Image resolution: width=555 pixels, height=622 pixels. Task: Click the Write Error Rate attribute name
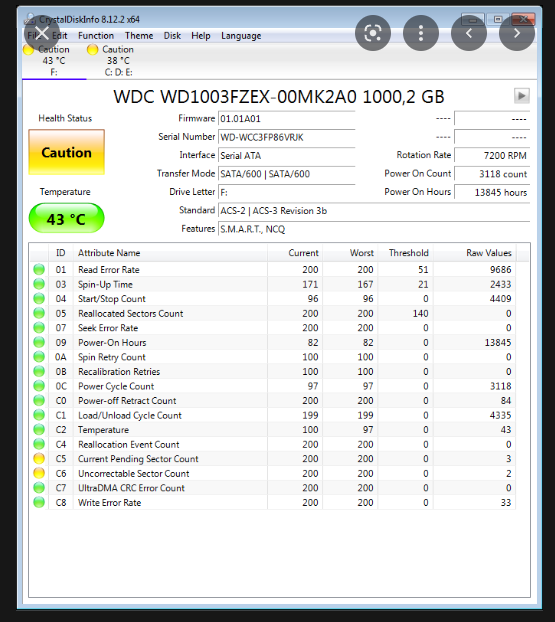click(x=109, y=503)
